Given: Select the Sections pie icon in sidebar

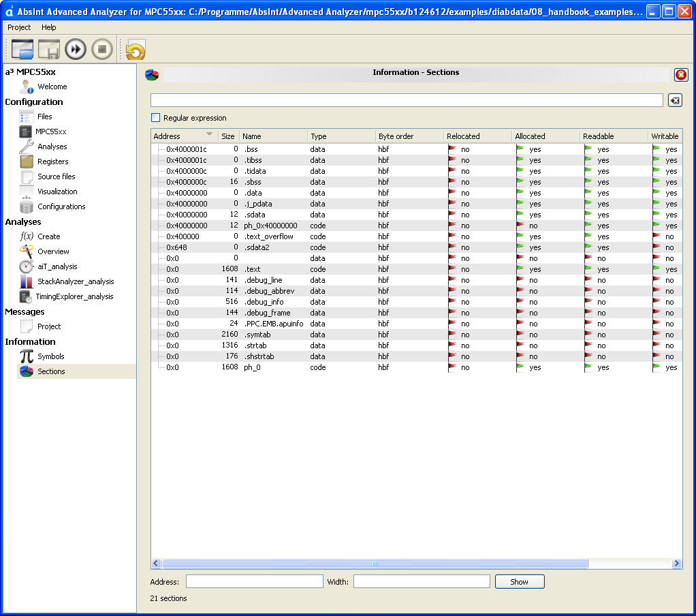Looking at the screenshot, I should click(27, 371).
